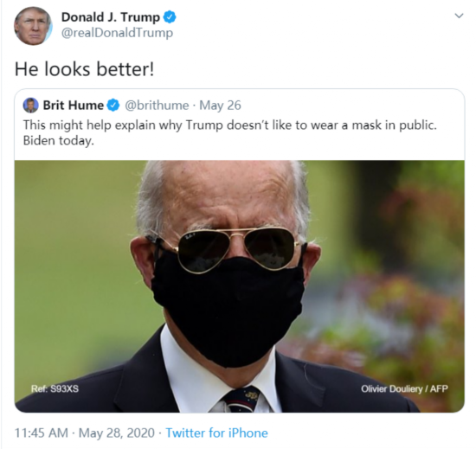Expand the tweet options chevron

coord(459,16)
